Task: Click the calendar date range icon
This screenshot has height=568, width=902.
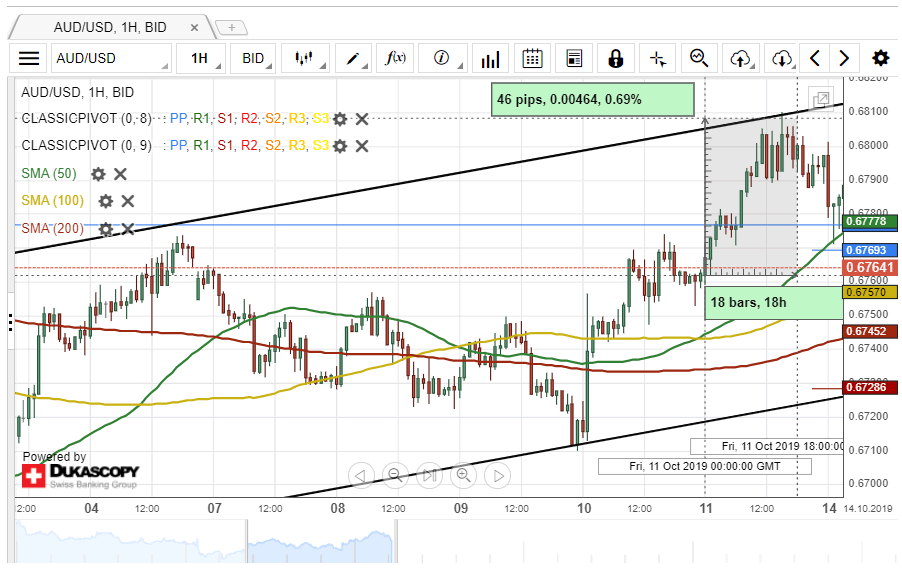Action: [532, 58]
